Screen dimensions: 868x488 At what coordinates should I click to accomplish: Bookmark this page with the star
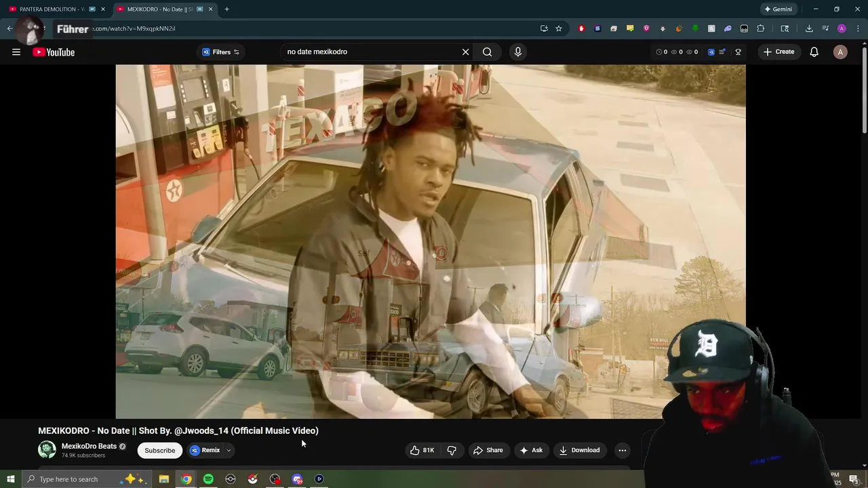click(x=559, y=28)
